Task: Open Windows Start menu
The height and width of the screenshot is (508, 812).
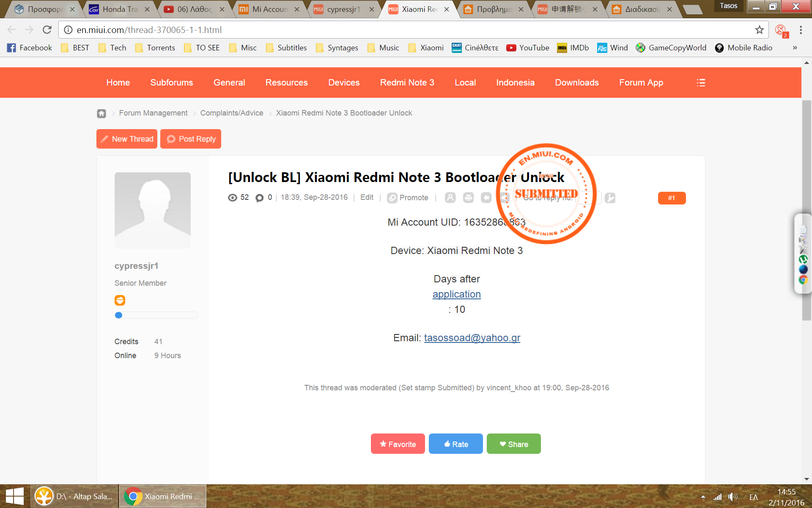Action: [14, 496]
